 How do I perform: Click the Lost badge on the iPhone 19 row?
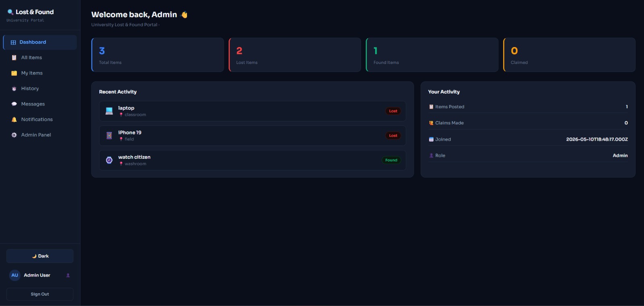393,136
